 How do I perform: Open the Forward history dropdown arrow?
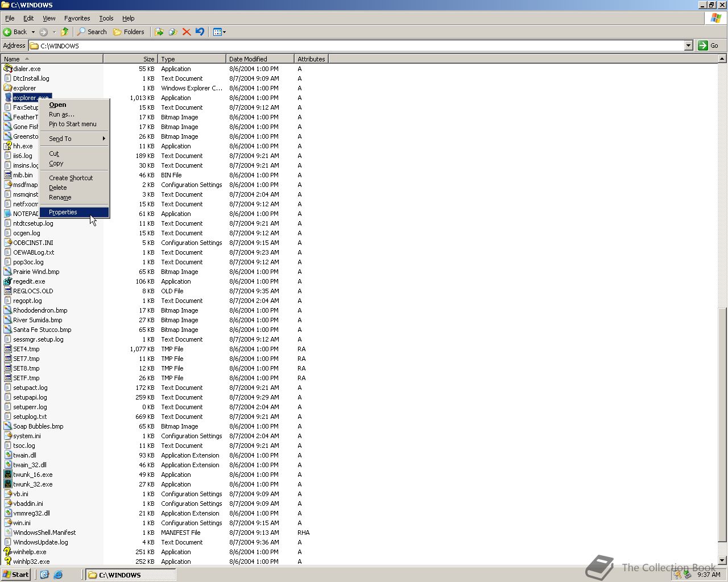(x=54, y=32)
